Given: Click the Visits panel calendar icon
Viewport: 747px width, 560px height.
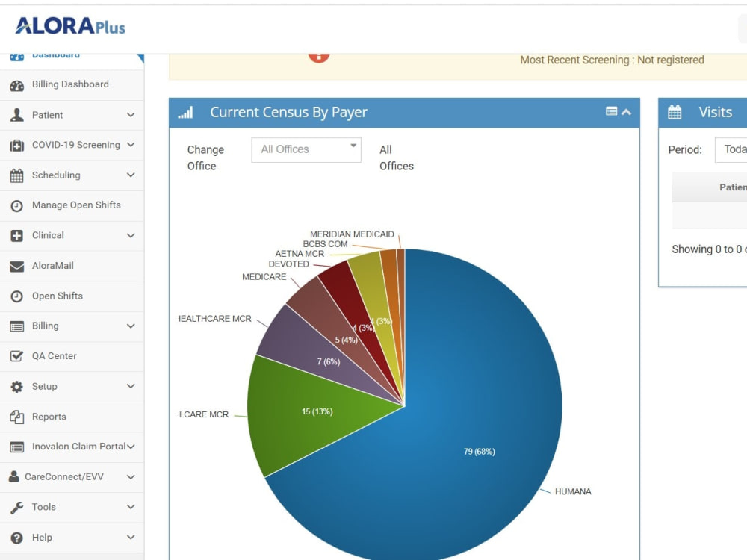Looking at the screenshot, I should (675, 113).
